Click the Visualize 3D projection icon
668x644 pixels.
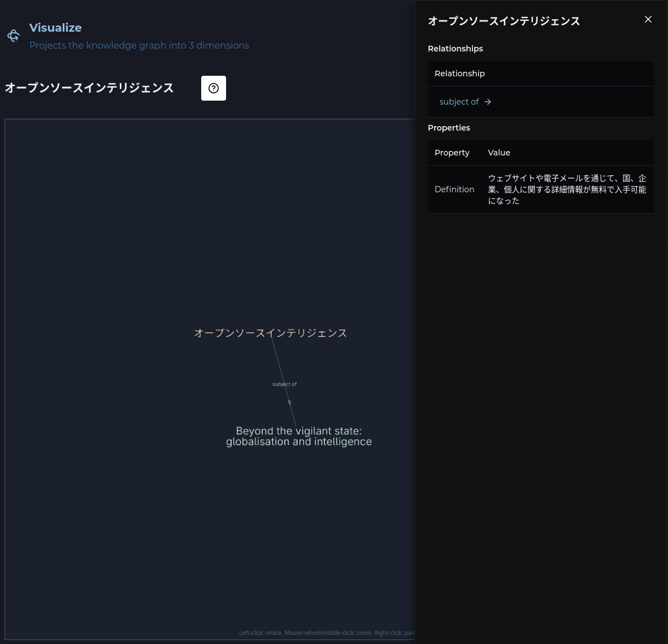(14, 36)
